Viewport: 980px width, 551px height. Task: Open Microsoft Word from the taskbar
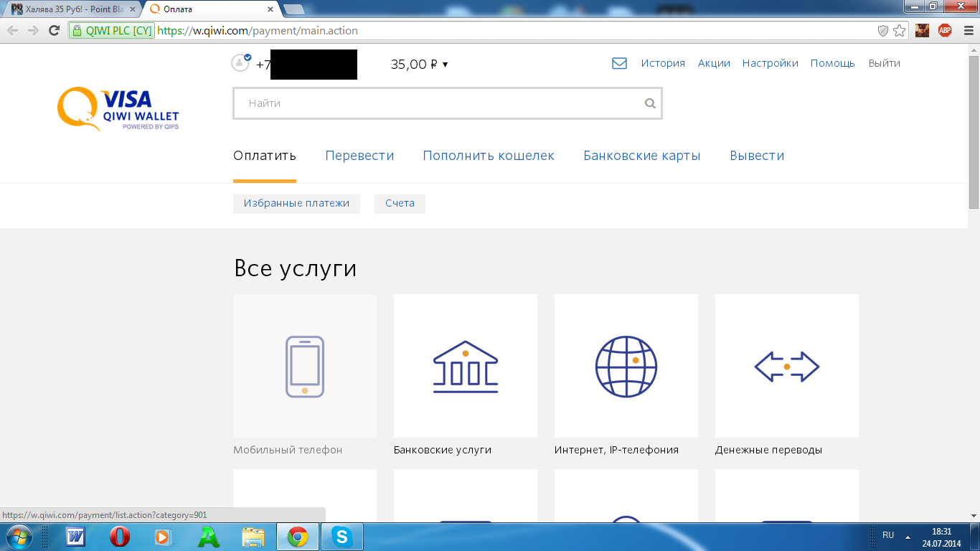click(x=75, y=537)
